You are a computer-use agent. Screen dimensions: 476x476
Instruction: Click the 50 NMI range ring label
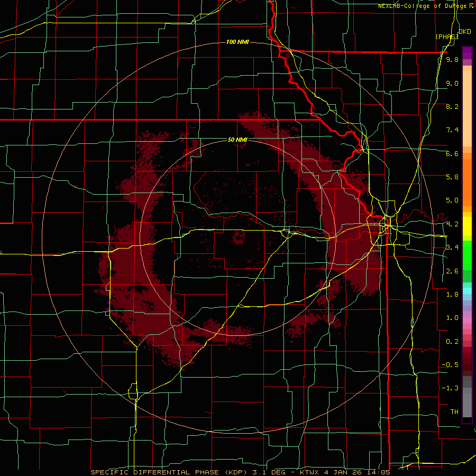click(237, 140)
